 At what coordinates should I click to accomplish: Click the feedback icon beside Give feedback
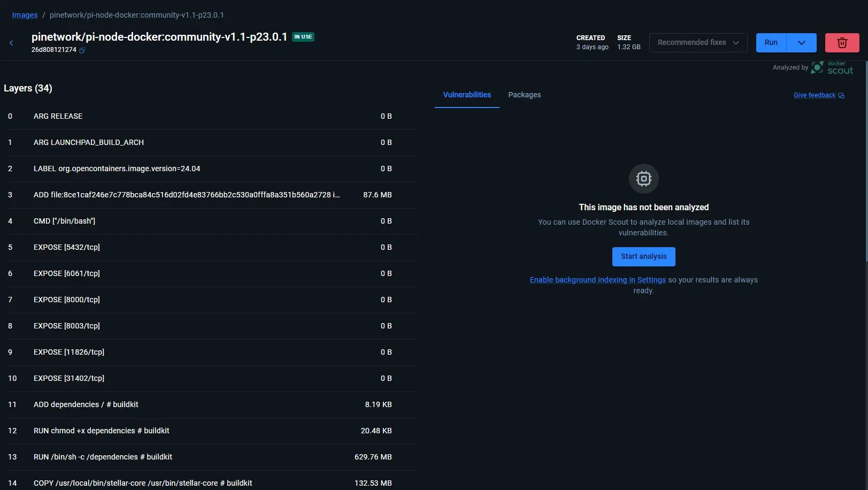click(841, 96)
